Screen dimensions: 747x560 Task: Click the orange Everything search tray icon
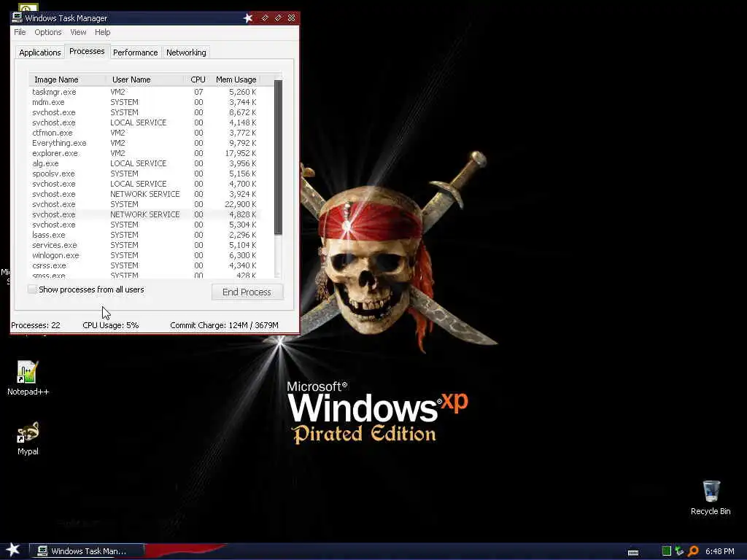click(x=693, y=551)
